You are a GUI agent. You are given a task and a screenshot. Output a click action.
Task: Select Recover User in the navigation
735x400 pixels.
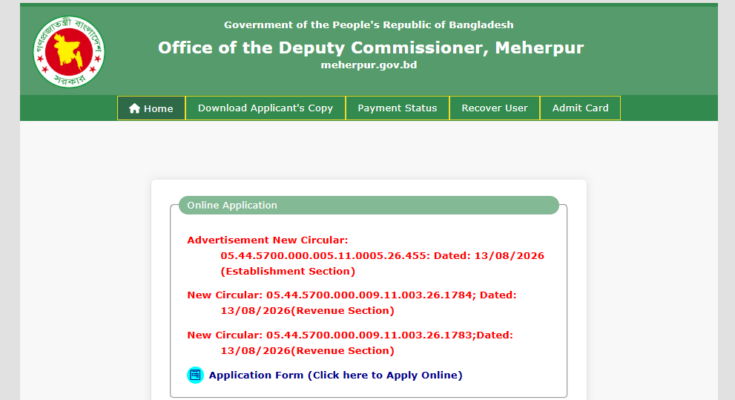(x=495, y=108)
